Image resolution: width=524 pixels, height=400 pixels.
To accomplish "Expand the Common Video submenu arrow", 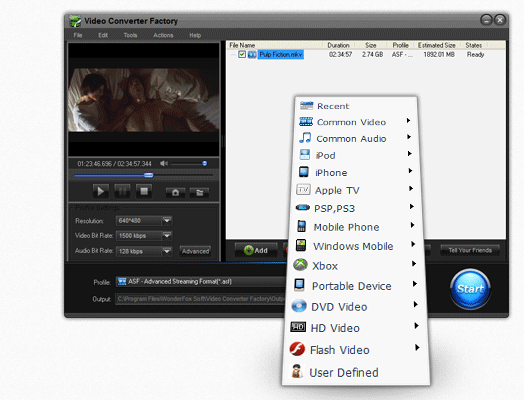I will [408, 121].
